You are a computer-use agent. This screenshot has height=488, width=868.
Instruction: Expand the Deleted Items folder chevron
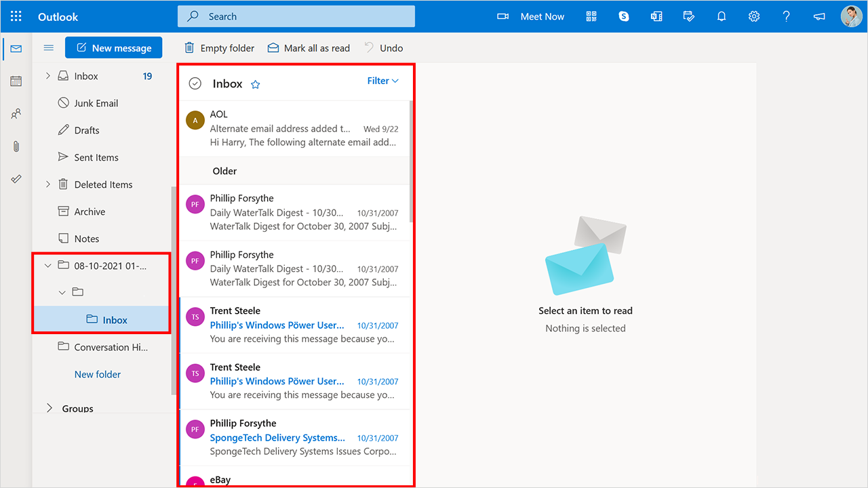pos(48,184)
